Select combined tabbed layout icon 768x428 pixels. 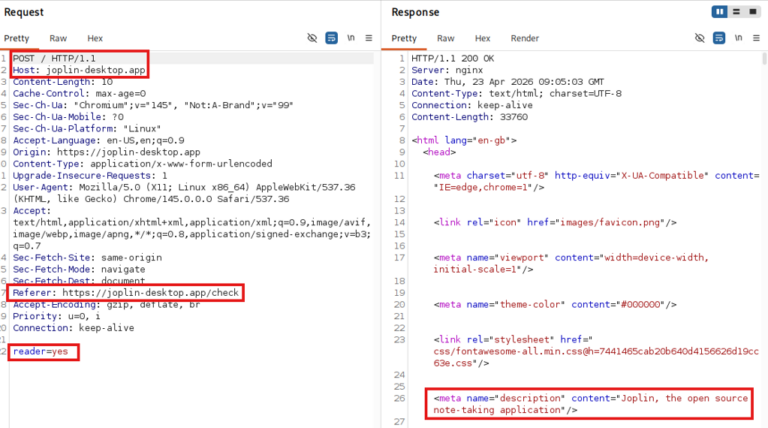[x=753, y=12]
